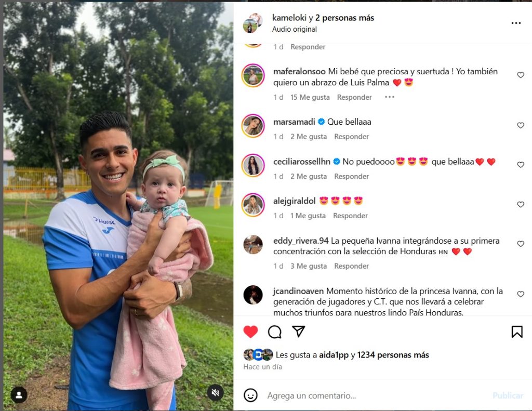Open kameloki profile link

coord(289,18)
